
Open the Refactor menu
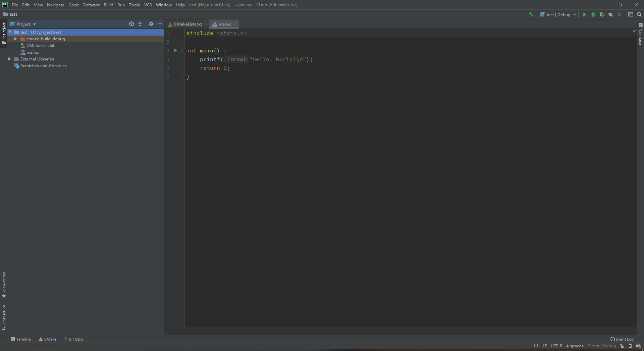[91, 5]
